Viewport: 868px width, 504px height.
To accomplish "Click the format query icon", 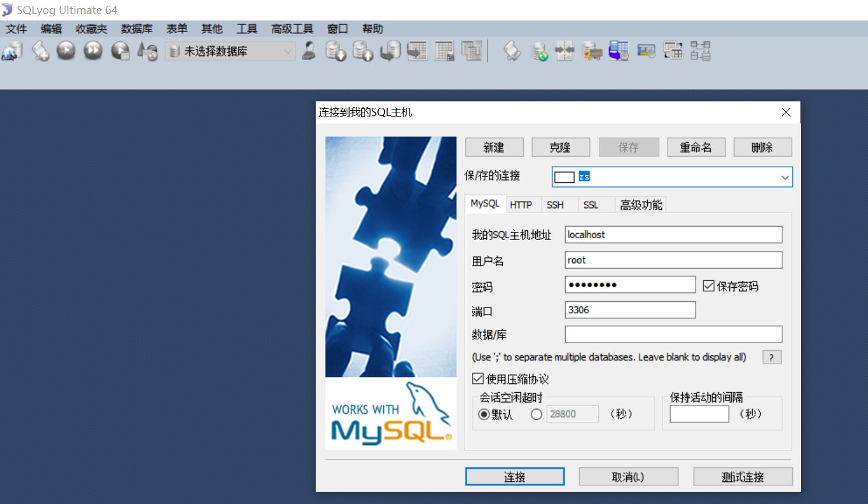I will click(147, 51).
